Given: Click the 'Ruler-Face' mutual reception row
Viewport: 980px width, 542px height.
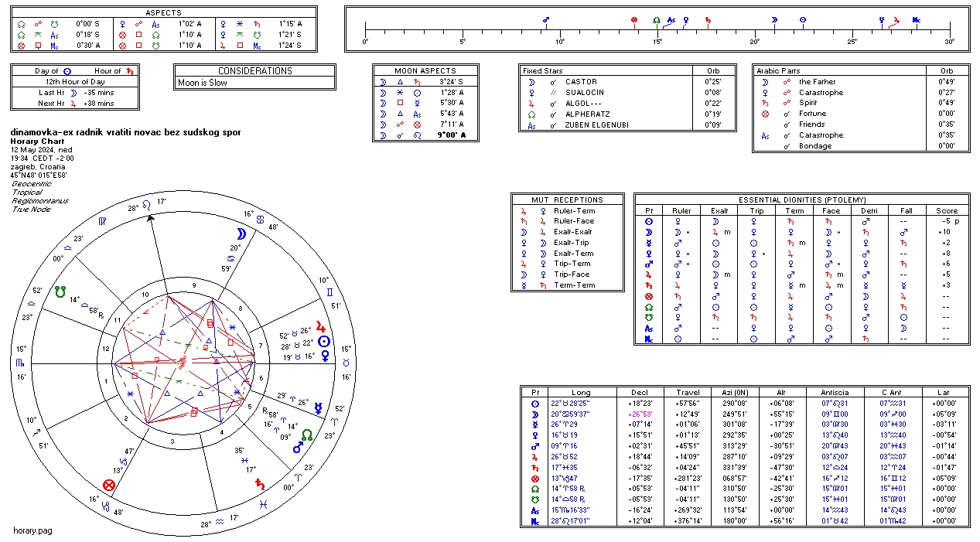Looking at the screenshot, I should 568,221.
